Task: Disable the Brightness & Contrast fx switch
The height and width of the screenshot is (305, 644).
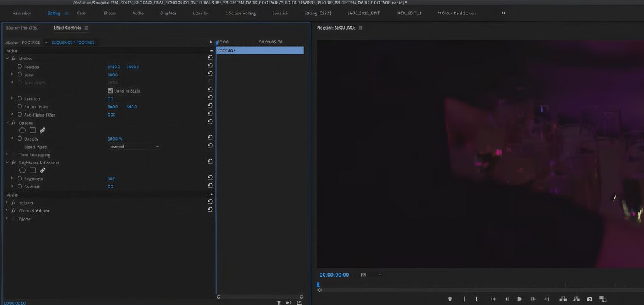Action: point(14,163)
